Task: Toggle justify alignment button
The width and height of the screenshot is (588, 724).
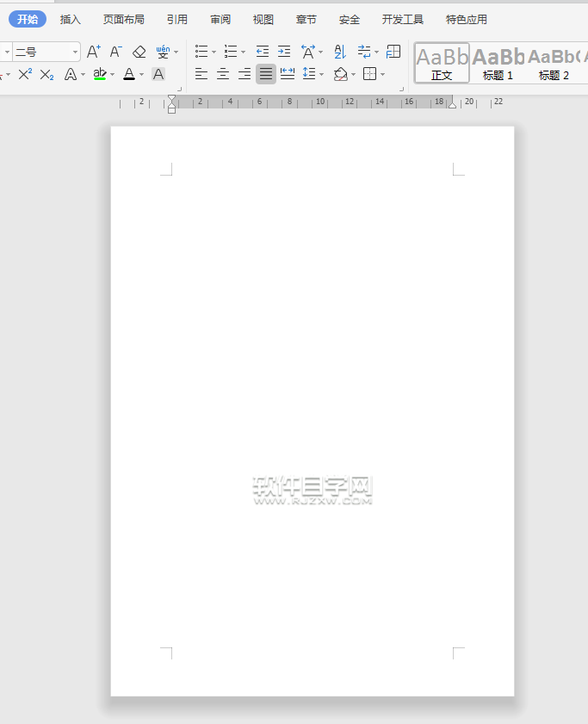Action: pyautogui.click(x=266, y=74)
